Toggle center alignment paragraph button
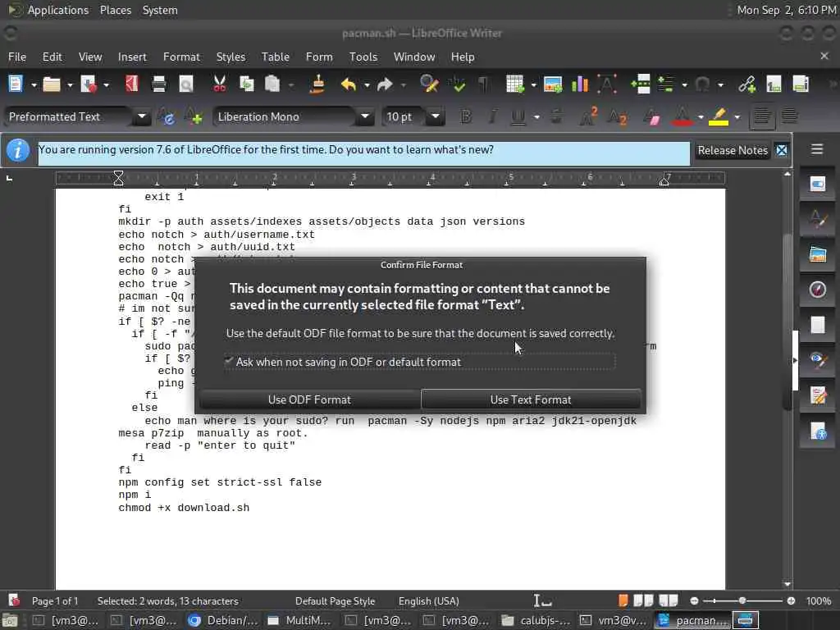This screenshot has width=840, height=630. coord(789,116)
